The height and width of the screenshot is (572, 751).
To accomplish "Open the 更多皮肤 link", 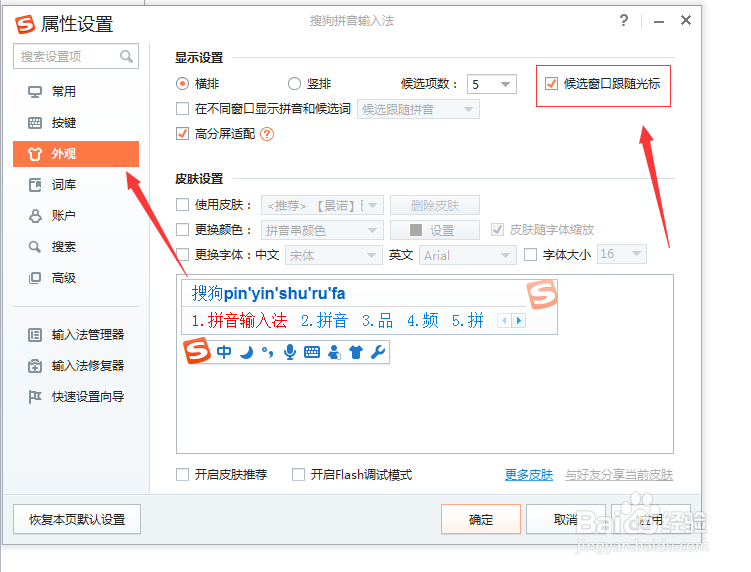I will 529,475.
